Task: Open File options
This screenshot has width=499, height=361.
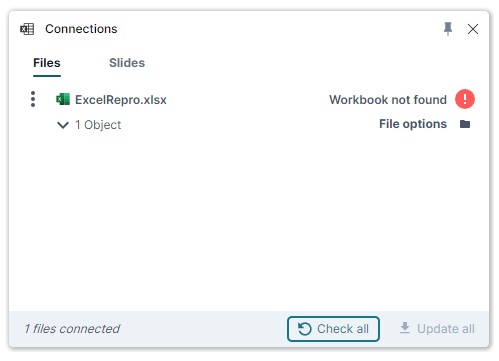Action: pos(413,124)
